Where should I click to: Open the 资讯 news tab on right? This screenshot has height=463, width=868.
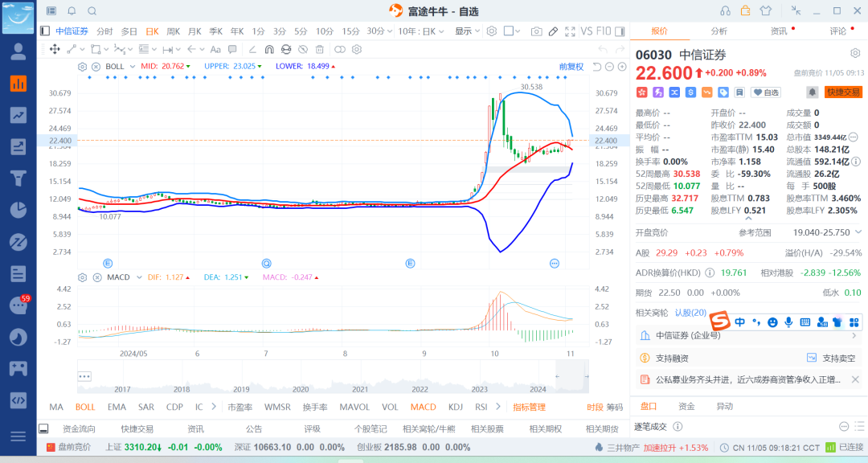[x=779, y=31]
